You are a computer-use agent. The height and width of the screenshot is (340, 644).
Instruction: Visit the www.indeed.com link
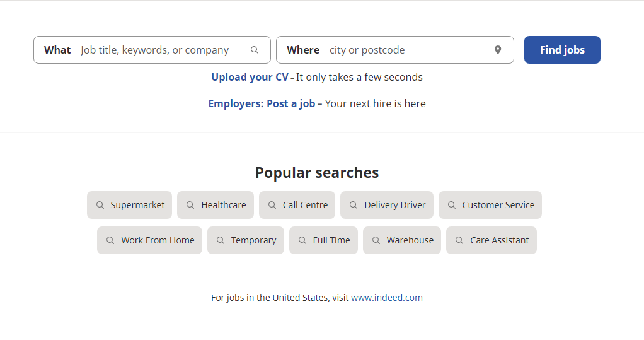tap(387, 298)
